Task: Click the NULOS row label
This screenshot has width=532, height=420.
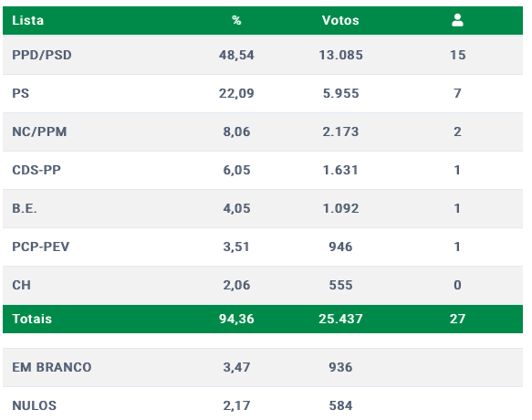Action: click(35, 405)
